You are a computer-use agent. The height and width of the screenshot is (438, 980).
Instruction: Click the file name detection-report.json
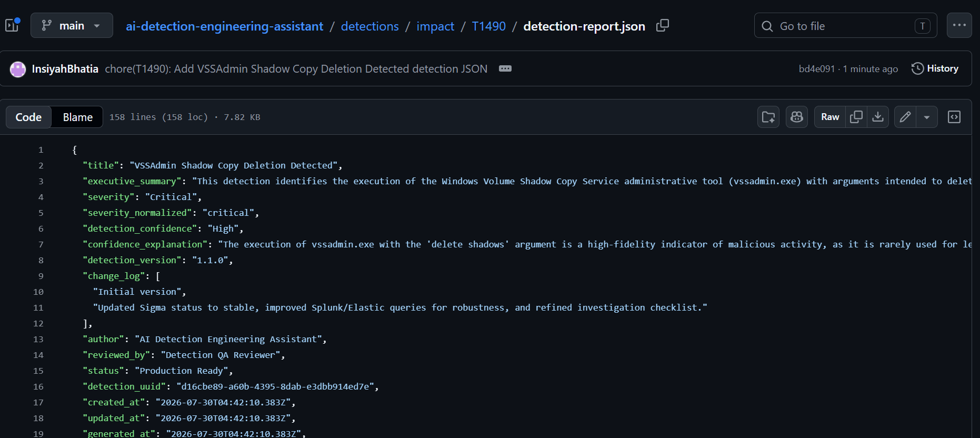[x=584, y=26]
